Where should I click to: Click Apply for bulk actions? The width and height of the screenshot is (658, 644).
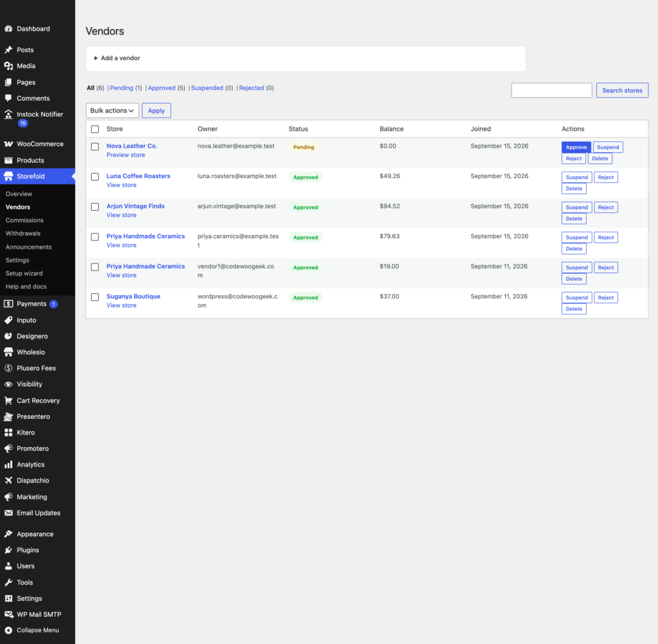point(156,111)
